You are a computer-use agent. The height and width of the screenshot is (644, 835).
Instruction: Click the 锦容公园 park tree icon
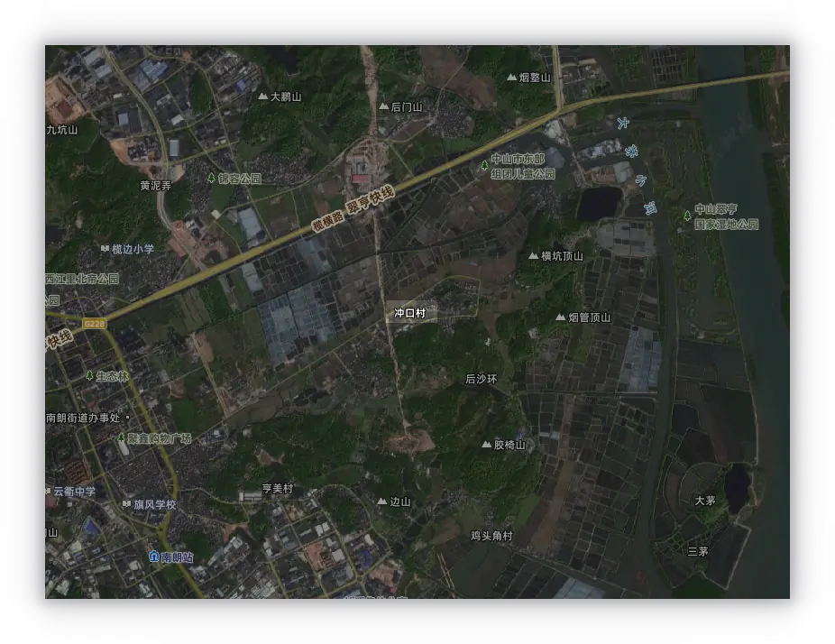click(x=212, y=179)
